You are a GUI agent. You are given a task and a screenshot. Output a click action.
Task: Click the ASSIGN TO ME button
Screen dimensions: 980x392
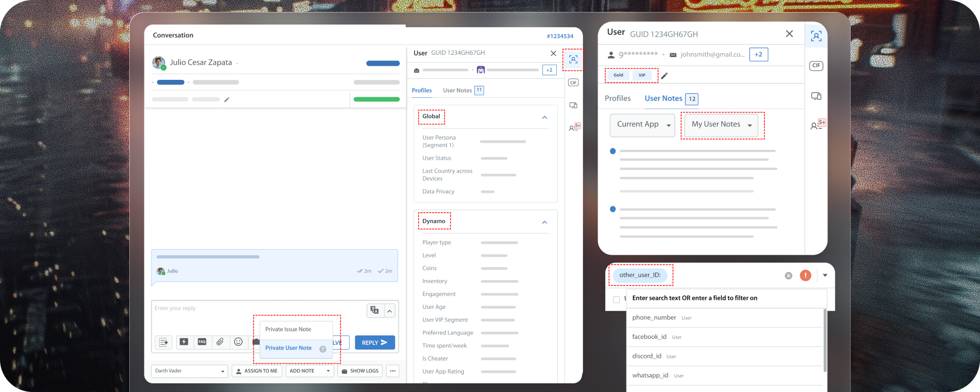256,371
